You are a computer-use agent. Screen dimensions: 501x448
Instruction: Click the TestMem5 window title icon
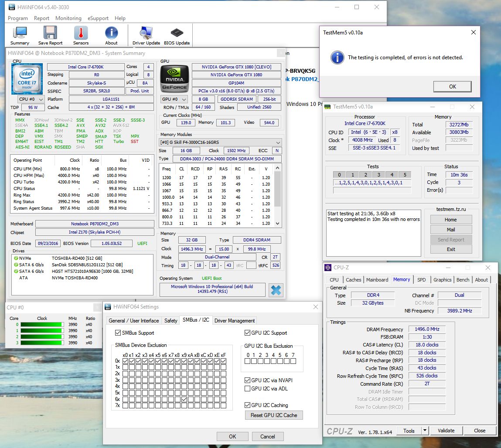pos(327,107)
